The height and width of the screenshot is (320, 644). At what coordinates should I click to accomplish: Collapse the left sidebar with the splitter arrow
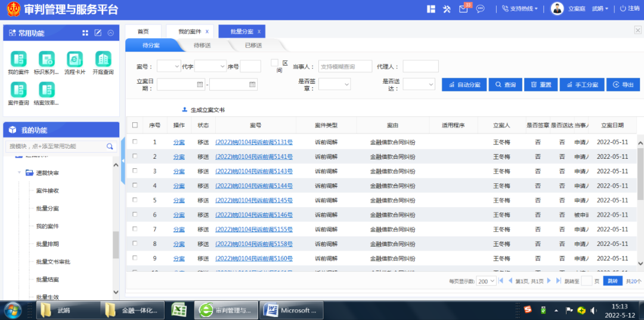click(123, 161)
